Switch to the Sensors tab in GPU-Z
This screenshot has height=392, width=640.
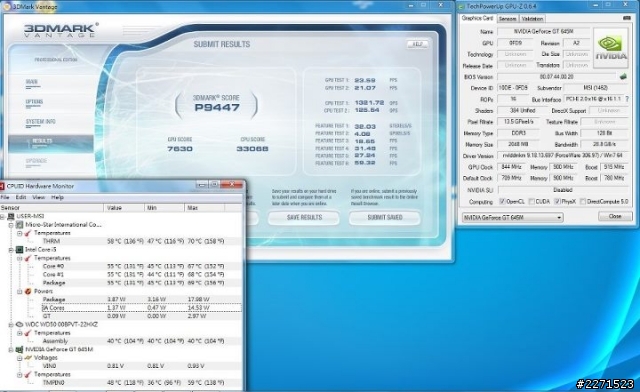tap(507, 19)
